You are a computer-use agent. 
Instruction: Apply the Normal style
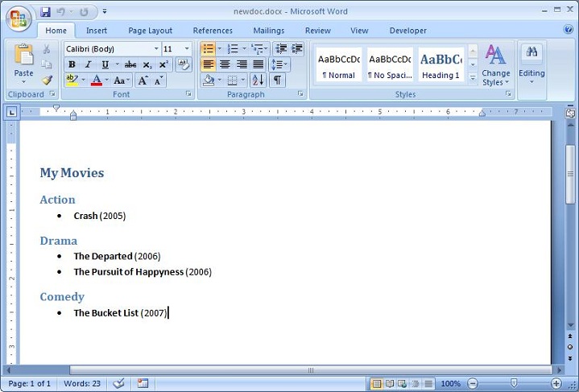pyautogui.click(x=338, y=64)
